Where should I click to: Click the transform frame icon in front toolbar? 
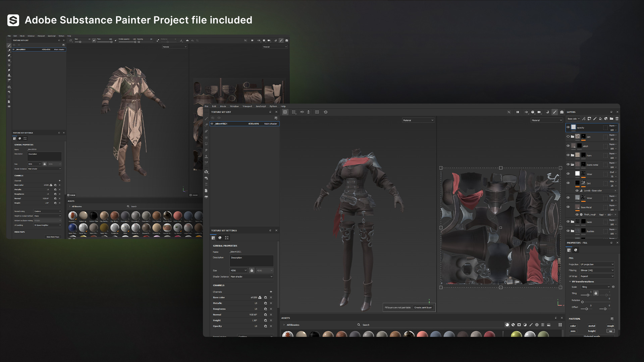(285, 112)
